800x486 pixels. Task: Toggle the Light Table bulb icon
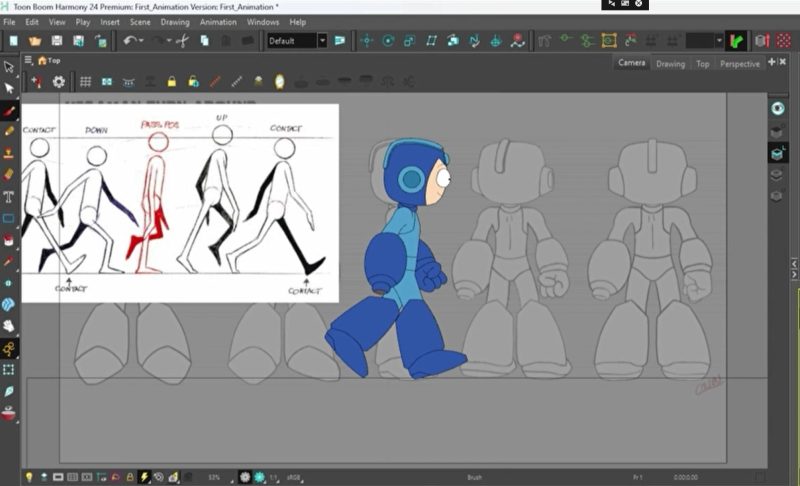[x=29, y=477]
